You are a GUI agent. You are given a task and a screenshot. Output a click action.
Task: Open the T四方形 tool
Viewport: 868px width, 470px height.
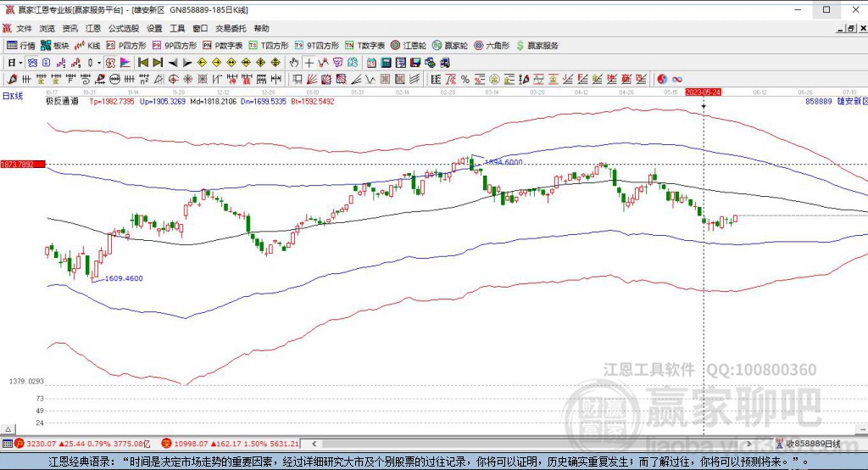point(269,46)
